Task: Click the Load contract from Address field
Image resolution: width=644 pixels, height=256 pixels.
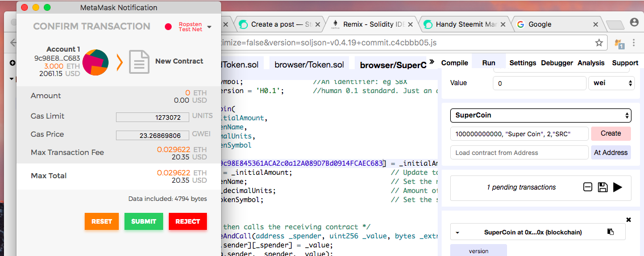Action: coord(519,153)
